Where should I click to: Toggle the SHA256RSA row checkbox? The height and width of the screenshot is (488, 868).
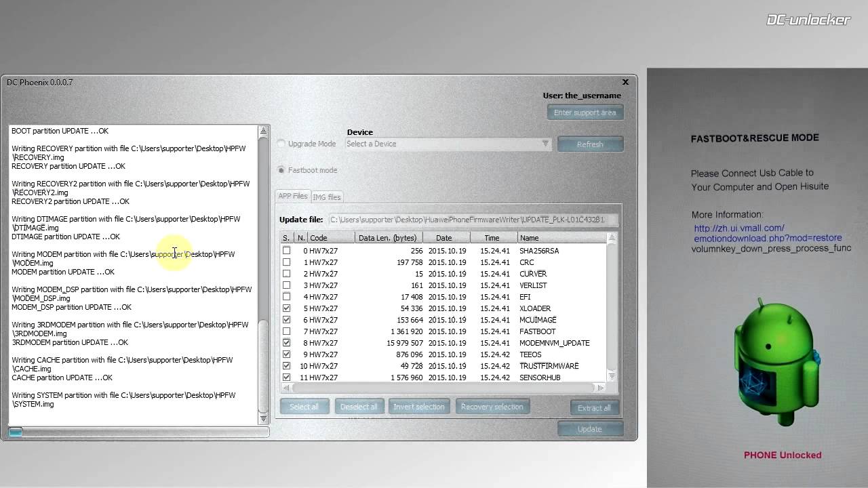[x=286, y=251]
